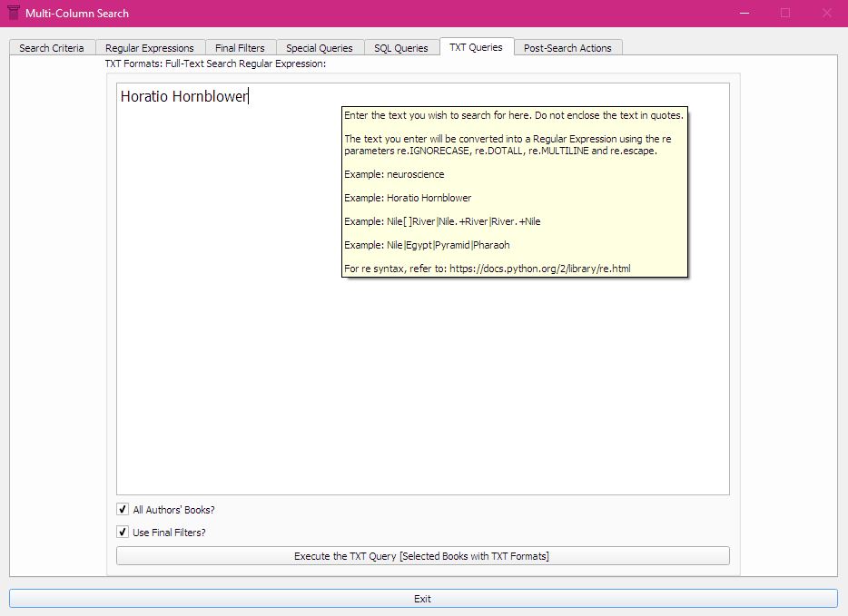The image size is (848, 616).
Task: Click the TXT Formats Full-Text Search label
Action: click(x=215, y=64)
